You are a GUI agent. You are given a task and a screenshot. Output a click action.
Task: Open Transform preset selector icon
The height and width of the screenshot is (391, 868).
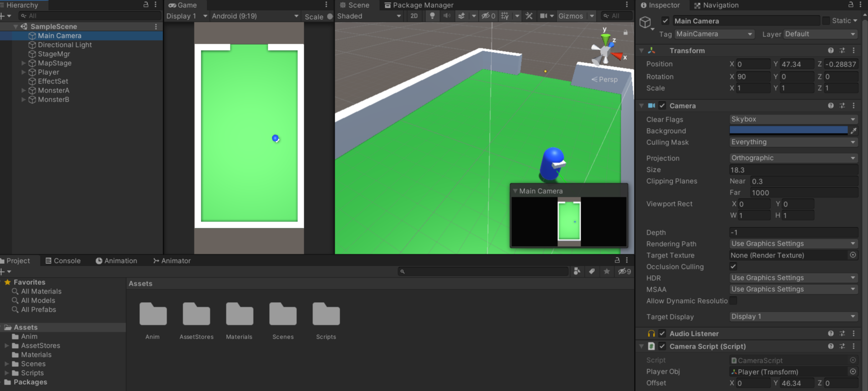click(842, 51)
